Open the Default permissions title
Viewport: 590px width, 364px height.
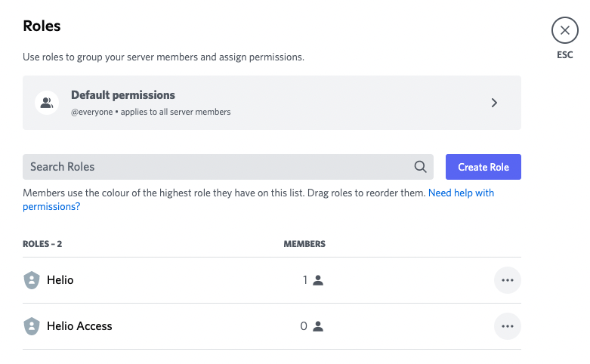pos(123,95)
